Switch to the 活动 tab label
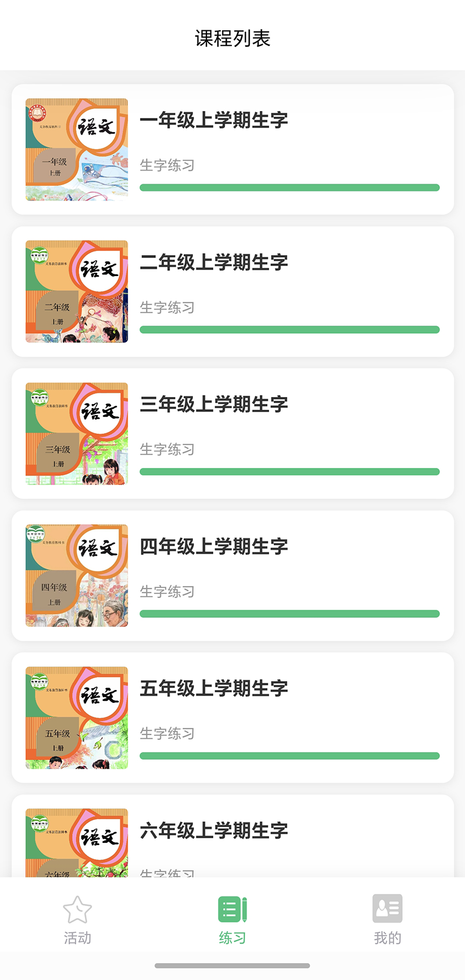The width and height of the screenshot is (465, 980). (x=77, y=938)
